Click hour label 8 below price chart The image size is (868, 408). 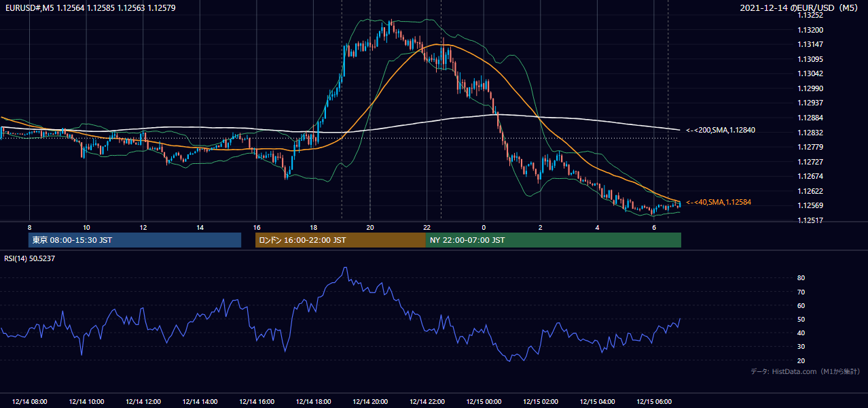29,227
